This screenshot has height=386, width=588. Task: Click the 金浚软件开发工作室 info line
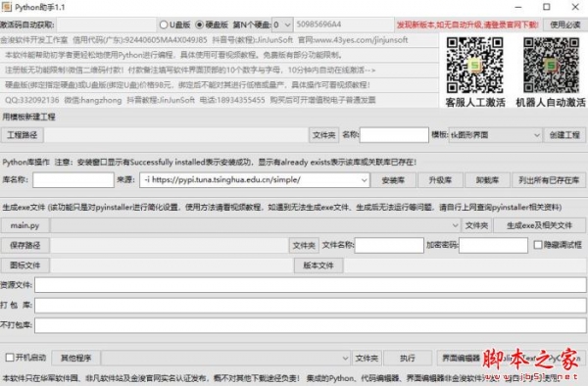coord(204,40)
